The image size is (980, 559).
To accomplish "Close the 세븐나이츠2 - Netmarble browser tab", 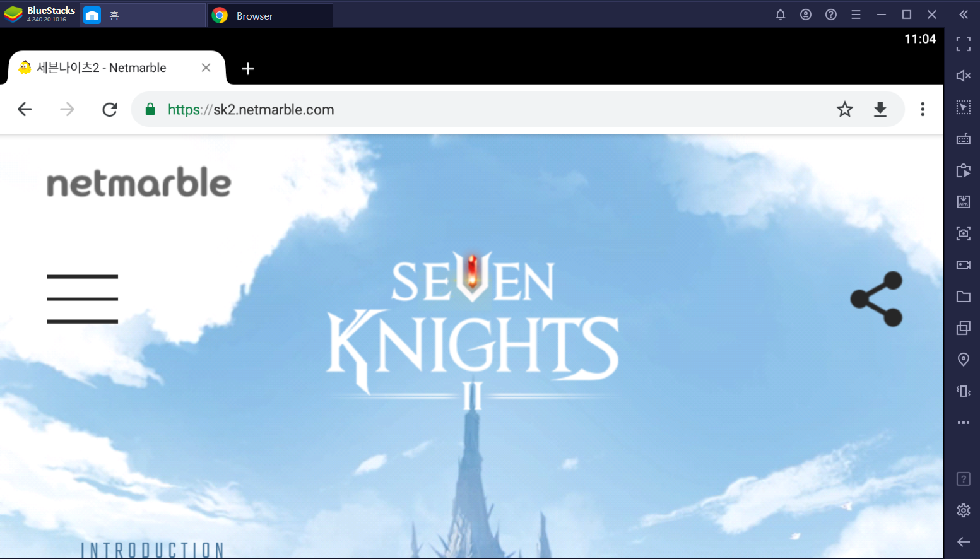I will coord(206,68).
